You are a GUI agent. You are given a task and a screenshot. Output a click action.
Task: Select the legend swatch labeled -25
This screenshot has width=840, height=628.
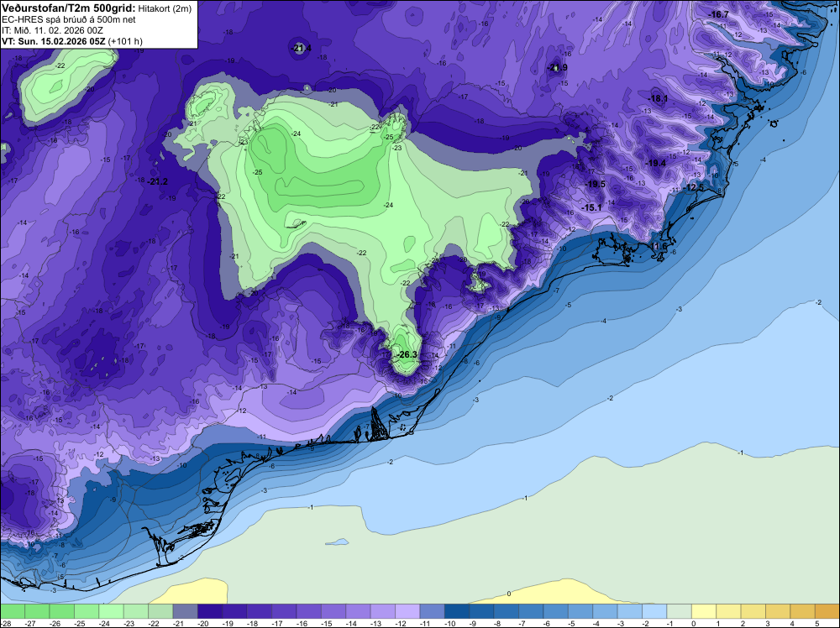coord(87,611)
